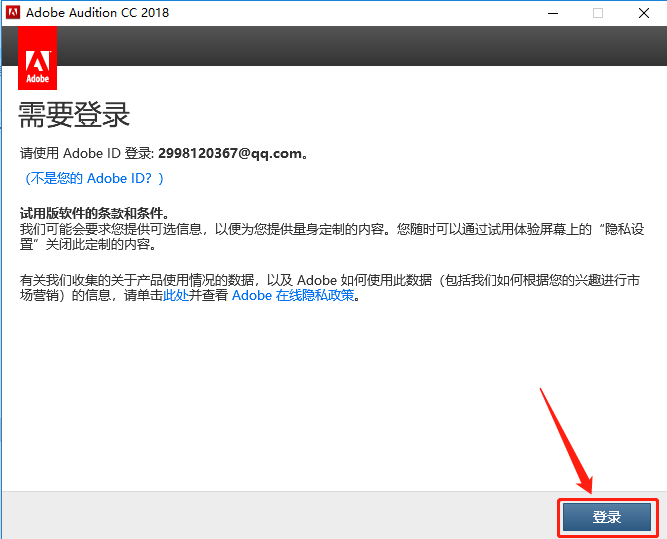Maximize the Adobe Audition window
The height and width of the screenshot is (539, 667).
point(598,13)
